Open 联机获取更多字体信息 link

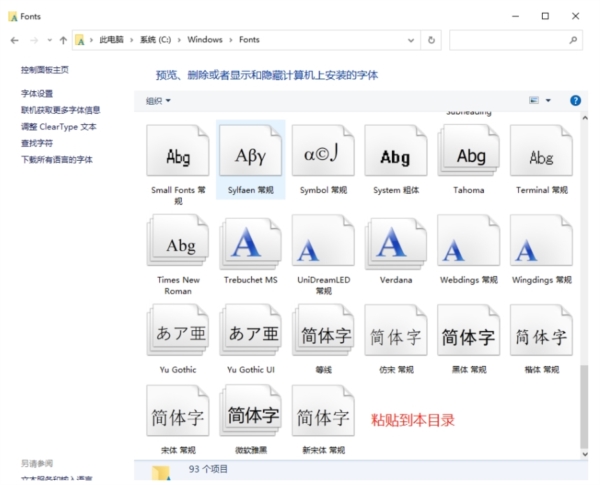[x=60, y=110]
